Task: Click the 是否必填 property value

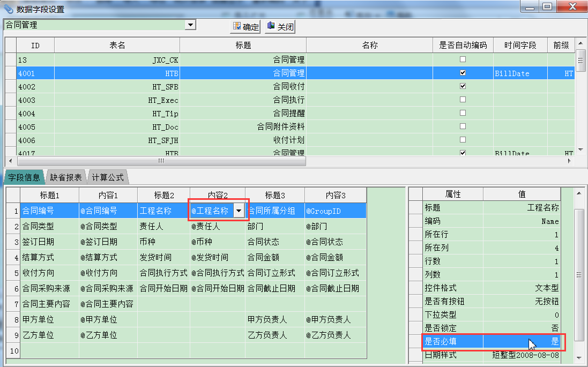Action: click(522, 341)
